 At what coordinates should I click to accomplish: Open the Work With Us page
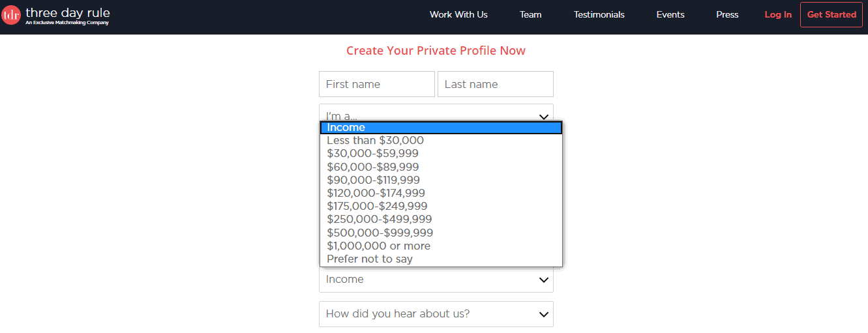458,14
